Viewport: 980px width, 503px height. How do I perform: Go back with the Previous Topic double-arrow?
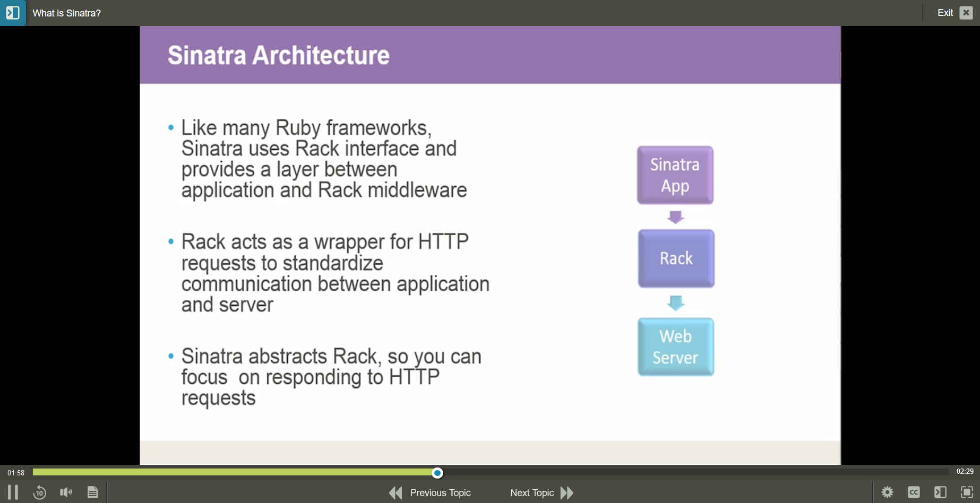[x=395, y=492]
